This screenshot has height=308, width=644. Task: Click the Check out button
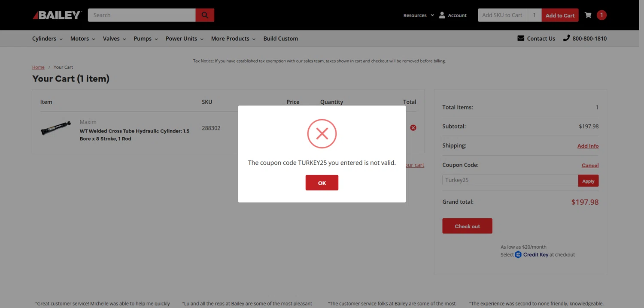pos(467,226)
